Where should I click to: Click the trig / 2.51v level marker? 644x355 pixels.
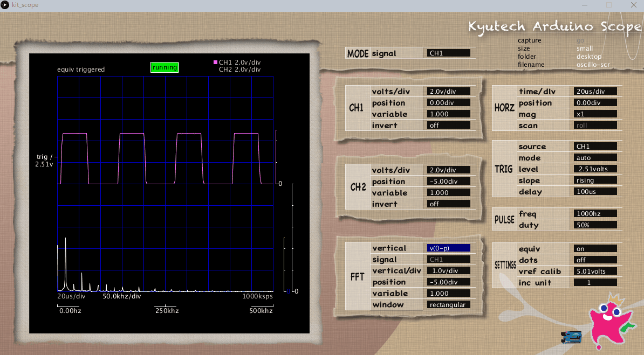[45, 161]
